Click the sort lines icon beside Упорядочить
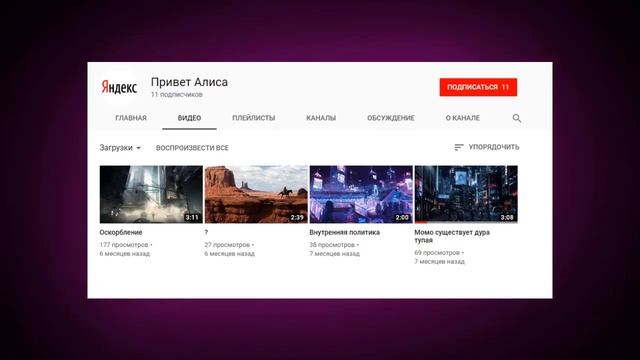 click(459, 147)
